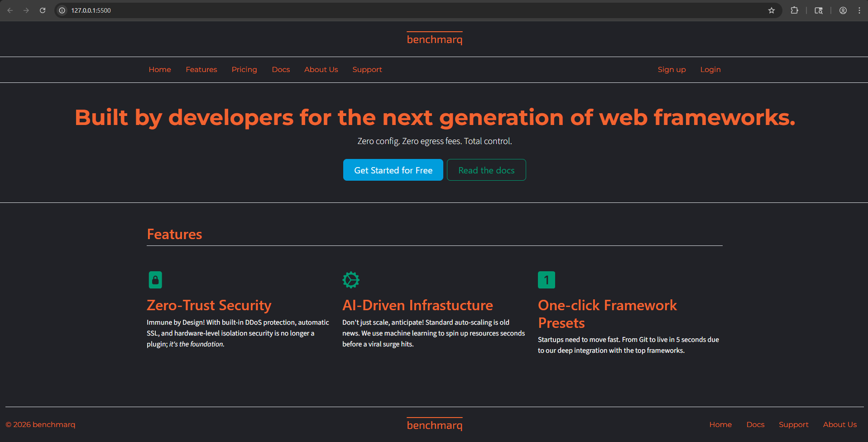
Task: Open About Us in top navigation
Action: click(321, 69)
